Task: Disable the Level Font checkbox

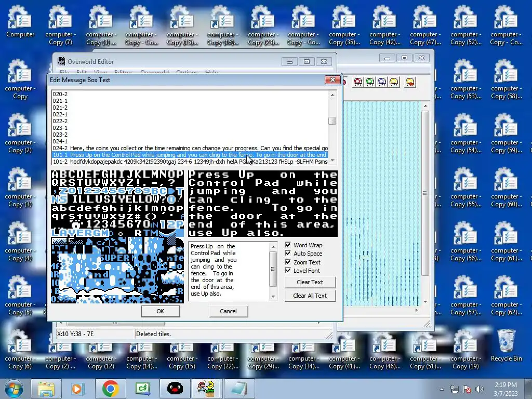Action: click(288, 271)
